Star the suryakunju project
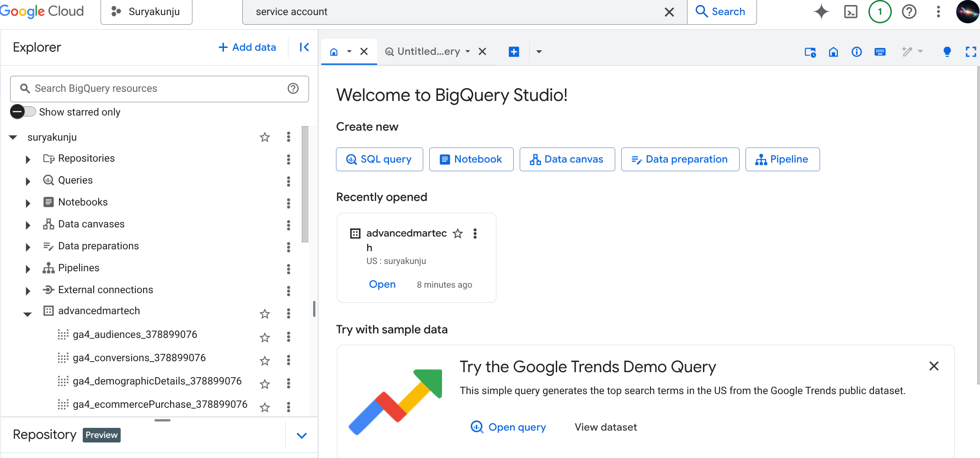The width and height of the screenshot is (980, 458). [x=265, y=137]
